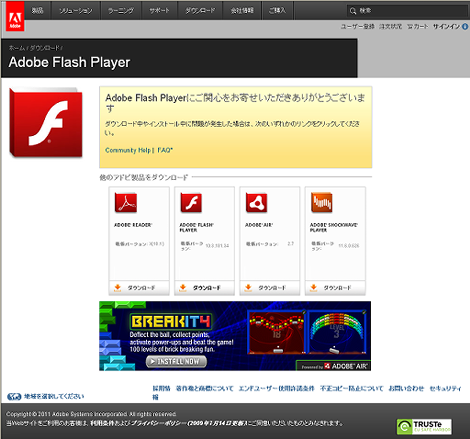
Task: Click the Adobe Flash Player page heading
Action: [x=69, y=62]
